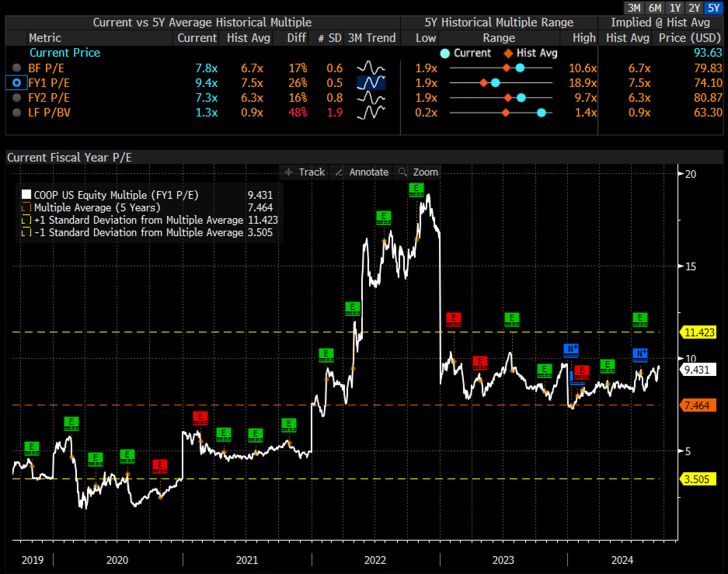Switch to the 1Y time range tab
Screen dimensions: 728x574
(x=675, y=8)
